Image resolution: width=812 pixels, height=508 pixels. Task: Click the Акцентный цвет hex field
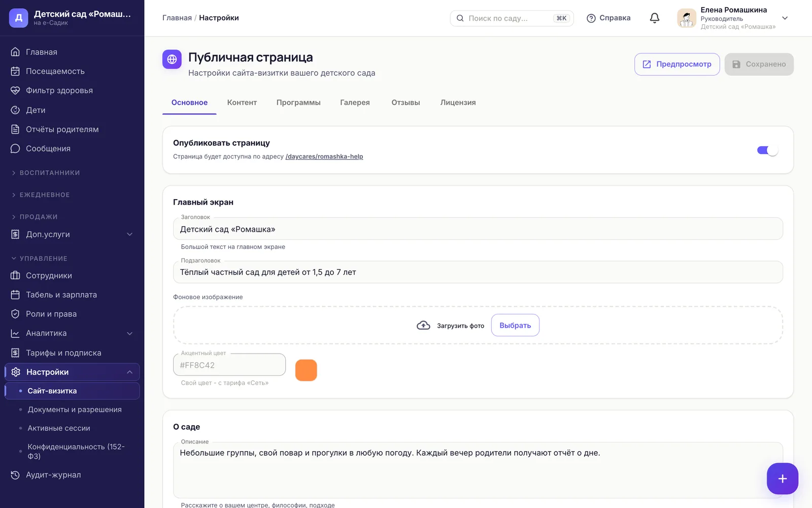pos(229,365)
